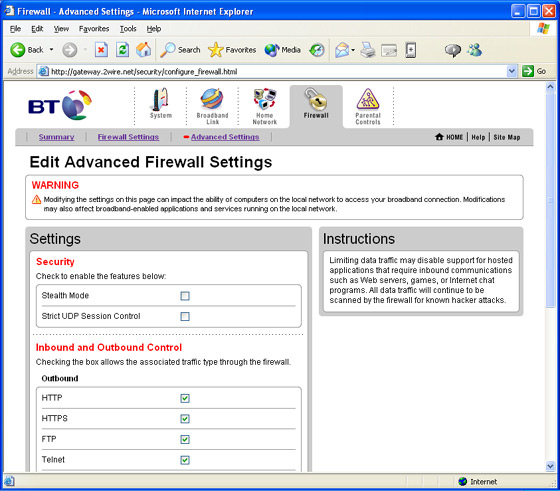560x491 pixels.
Task: Go to the Firewall Settings link
Action: click(128, 137)
